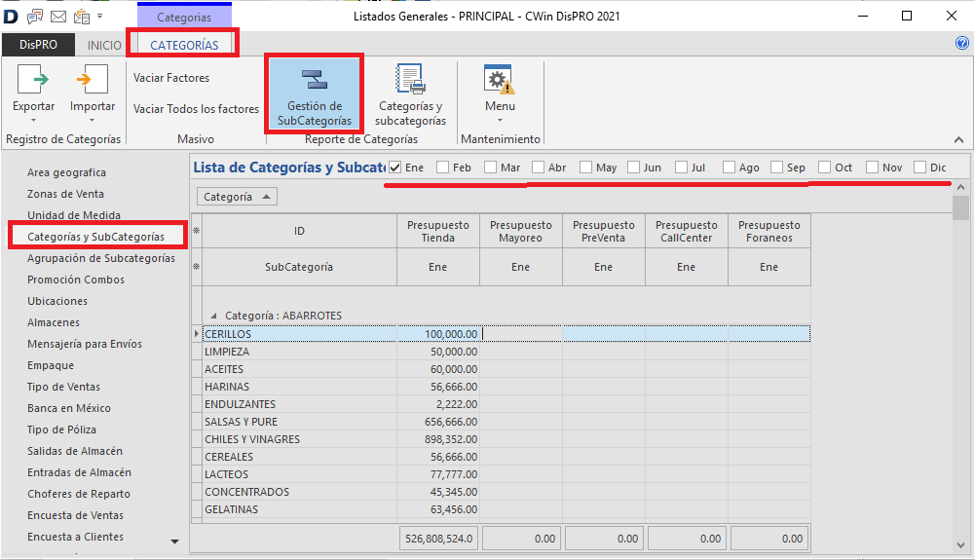The height and width of the screenshot is (560, 975).
Task: Collapse the Categoría : ABARROTES group
Action: (x=214, y=317)
